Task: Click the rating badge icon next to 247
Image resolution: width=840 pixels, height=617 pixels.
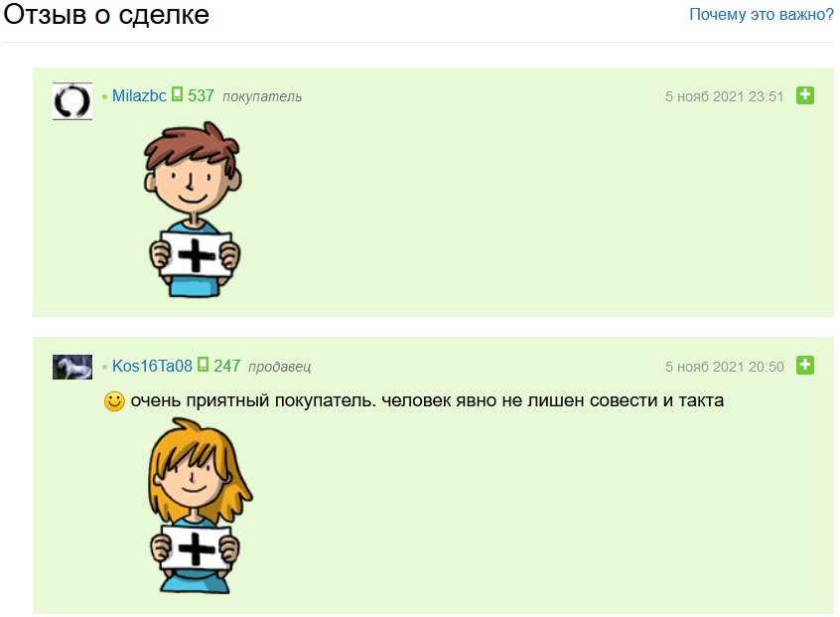Action: (x=203, y=365)
